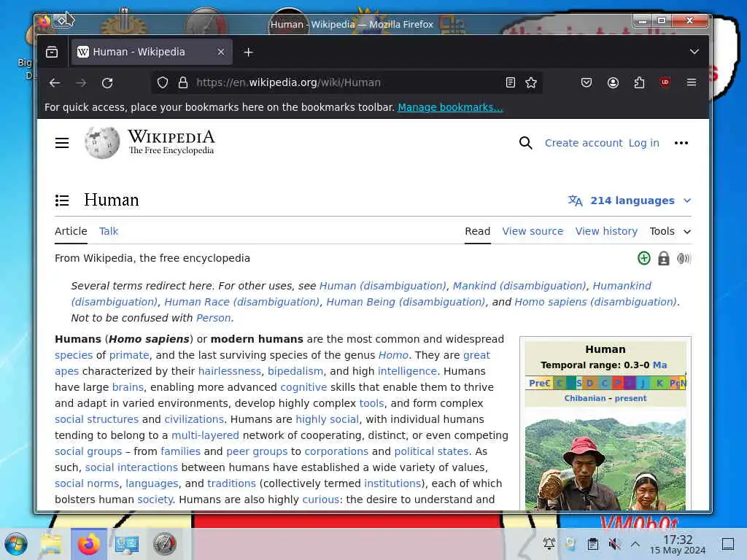Click the red uBlock extension icon
This screenshot has height=560, width=747.
pos(665,82)
